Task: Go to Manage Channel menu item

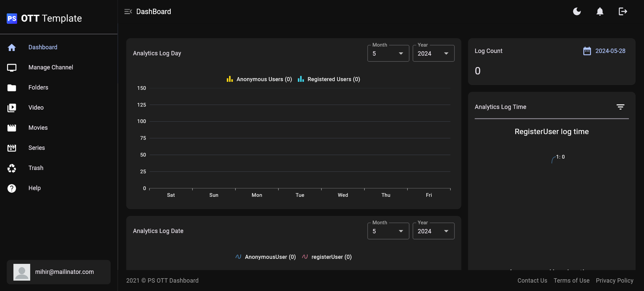Action: click(51, 67)
